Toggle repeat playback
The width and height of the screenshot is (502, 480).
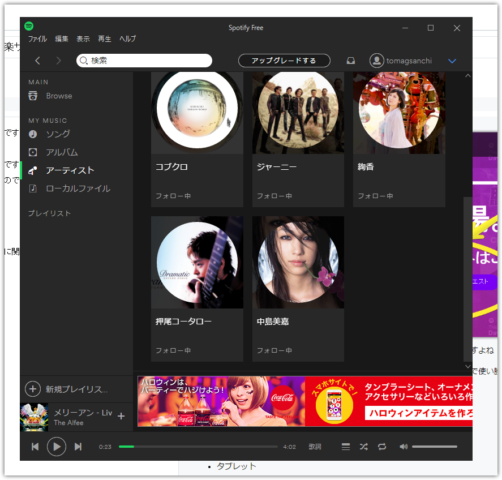(382, 447)
